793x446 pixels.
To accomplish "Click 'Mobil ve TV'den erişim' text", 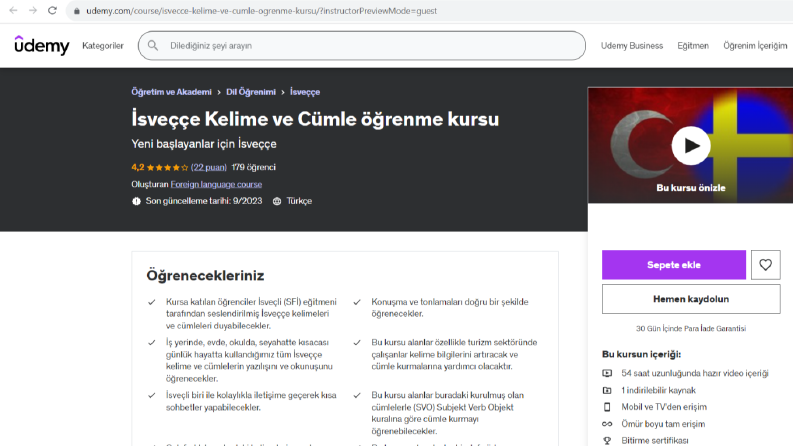I will pyautogui.click(x=664, y=407).
